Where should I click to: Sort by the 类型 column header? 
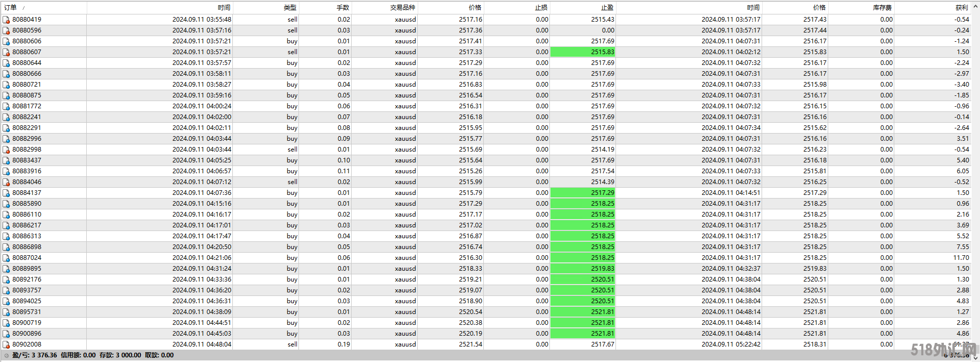290,7
